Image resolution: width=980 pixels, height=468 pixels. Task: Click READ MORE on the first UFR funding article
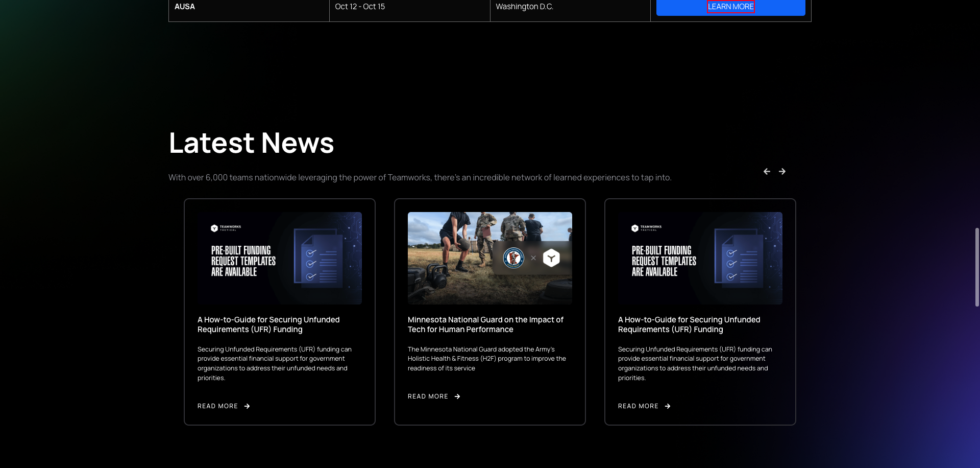pos(218,406)
